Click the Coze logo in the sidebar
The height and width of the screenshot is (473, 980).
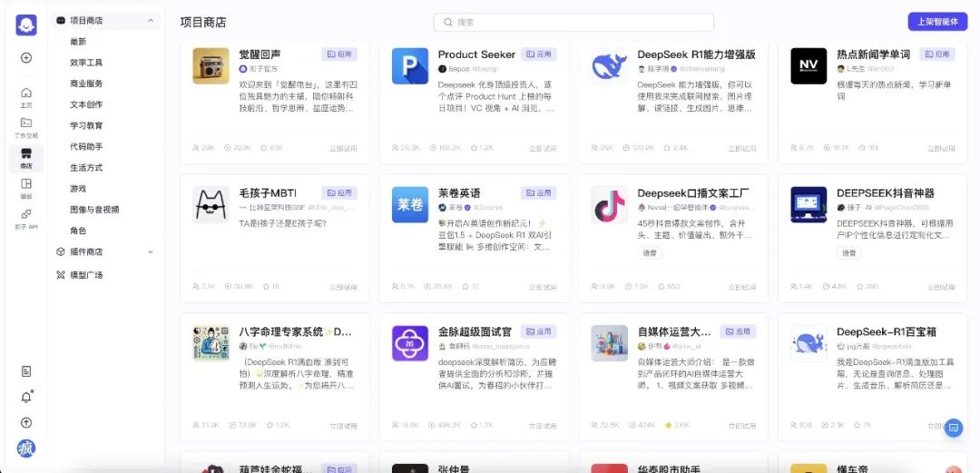pos(26,25)
